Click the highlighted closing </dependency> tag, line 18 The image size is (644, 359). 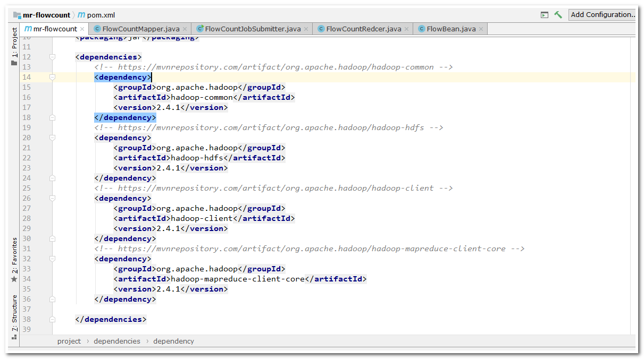click(x=125, y=117)
